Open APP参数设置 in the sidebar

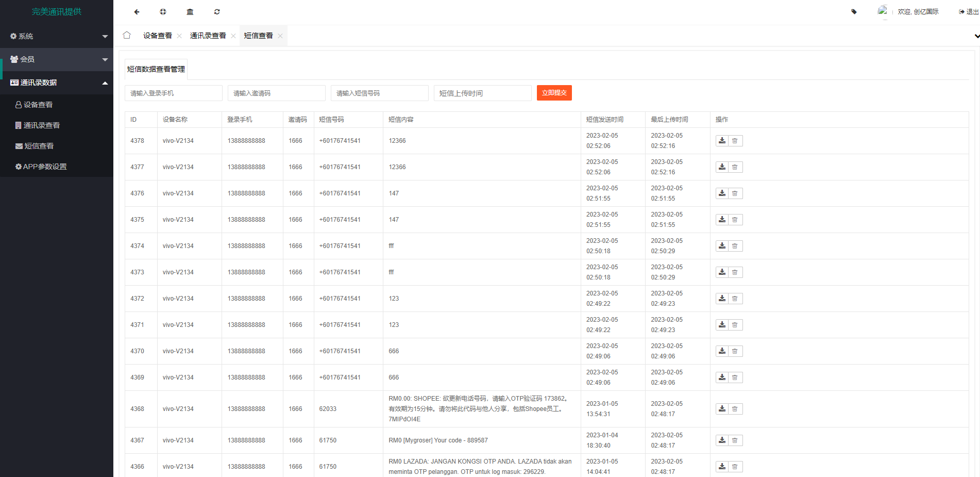pos(45,167)
